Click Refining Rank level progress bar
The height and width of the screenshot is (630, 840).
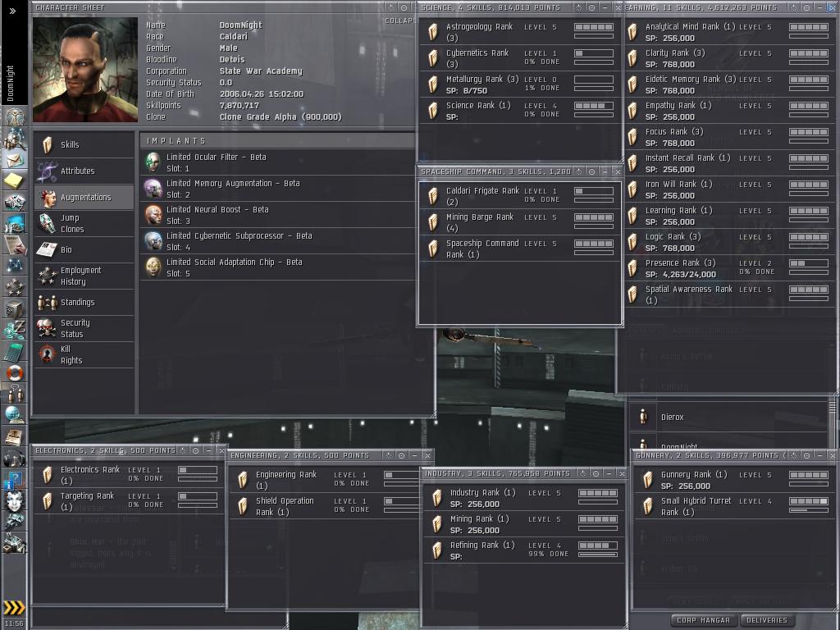click(598, 546)
